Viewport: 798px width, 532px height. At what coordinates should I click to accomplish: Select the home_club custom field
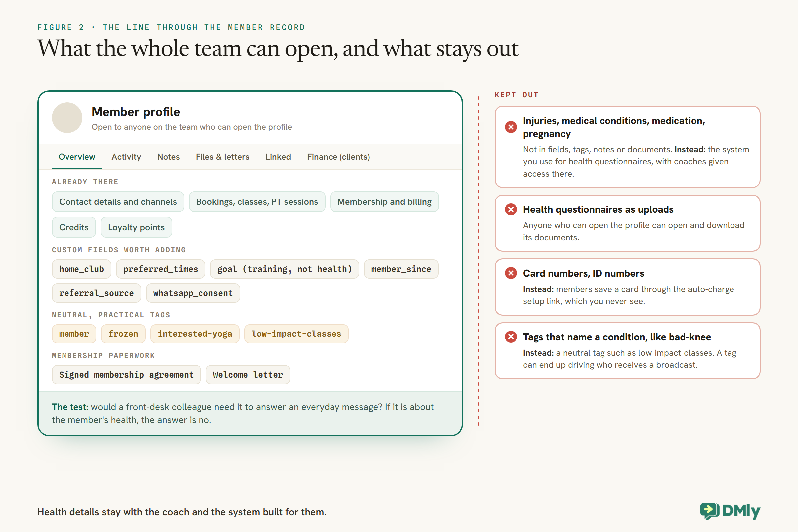81,269
